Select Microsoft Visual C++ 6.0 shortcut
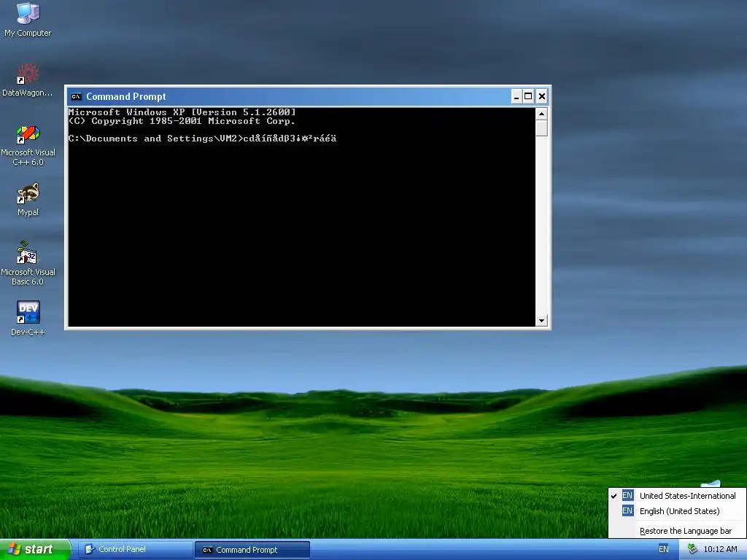 coord(28,145)
